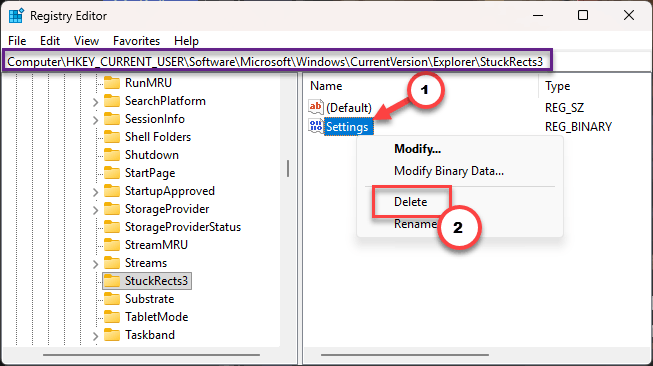Click the tree pane horizontal scrollbar
Screen dimensions: 653x366
tap(151, 355)
